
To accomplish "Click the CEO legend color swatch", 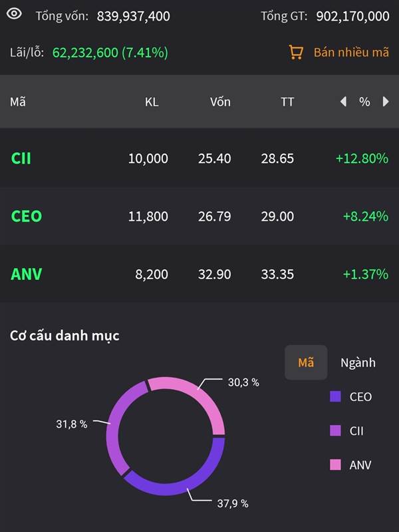I will pos(335,397).
